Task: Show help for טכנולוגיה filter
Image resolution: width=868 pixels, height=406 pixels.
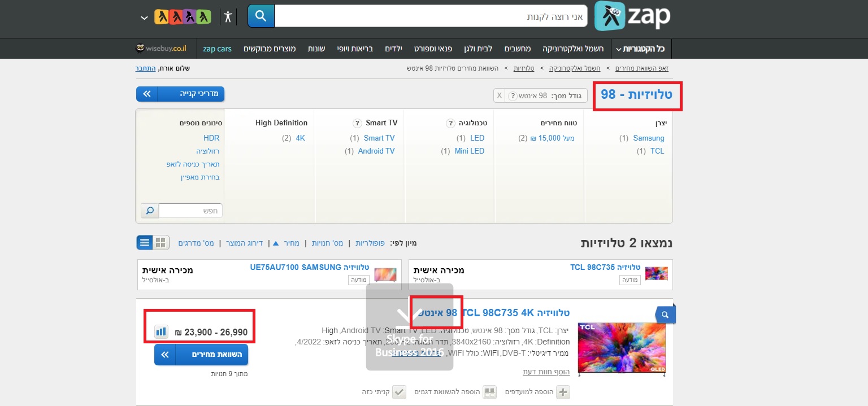Action: pos(450,123)
